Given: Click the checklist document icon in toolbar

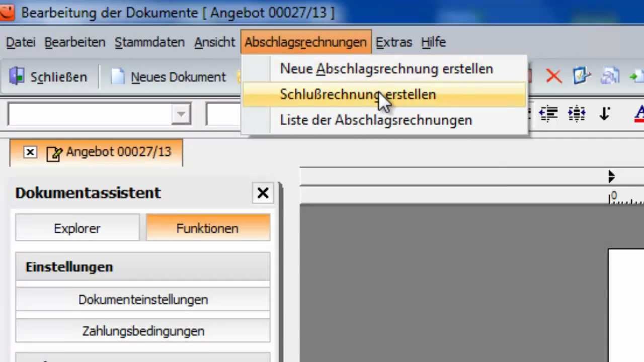Looking at the screenshot, I should tap(582, 76).
